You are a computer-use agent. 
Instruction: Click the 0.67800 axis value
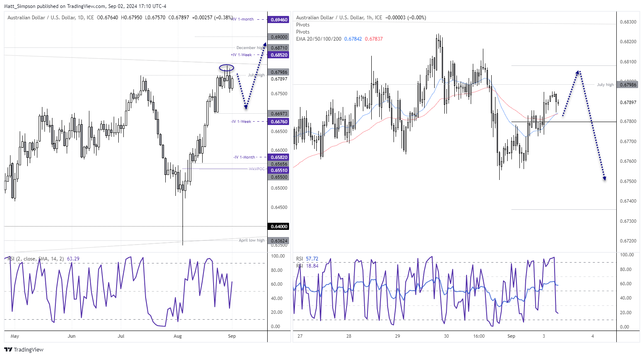(628, 121)
